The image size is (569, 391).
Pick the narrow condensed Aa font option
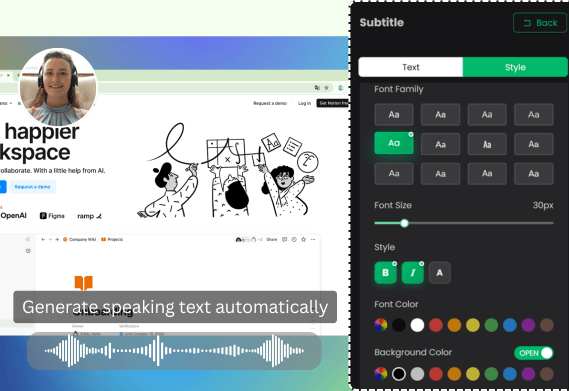pos(487,144)
